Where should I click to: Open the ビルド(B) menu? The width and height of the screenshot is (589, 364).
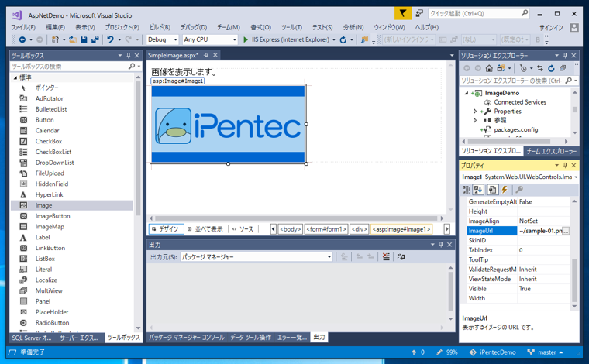click(x=160, y=27)
